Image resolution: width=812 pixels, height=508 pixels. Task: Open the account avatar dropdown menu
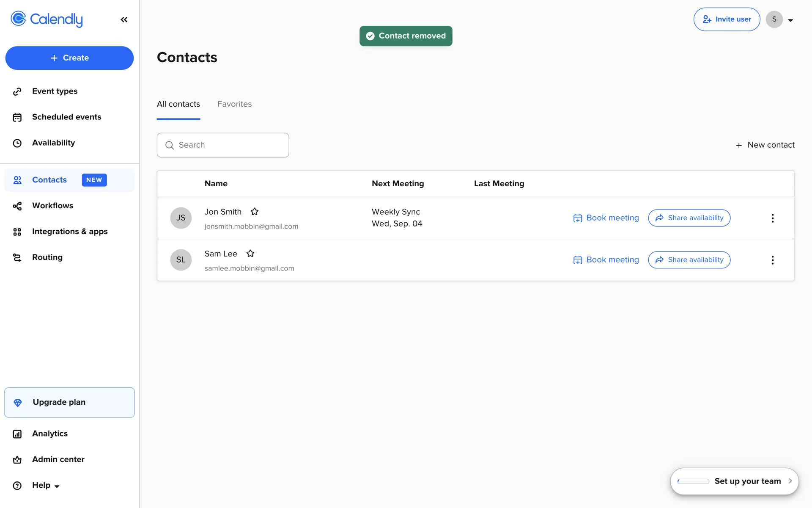780,19
